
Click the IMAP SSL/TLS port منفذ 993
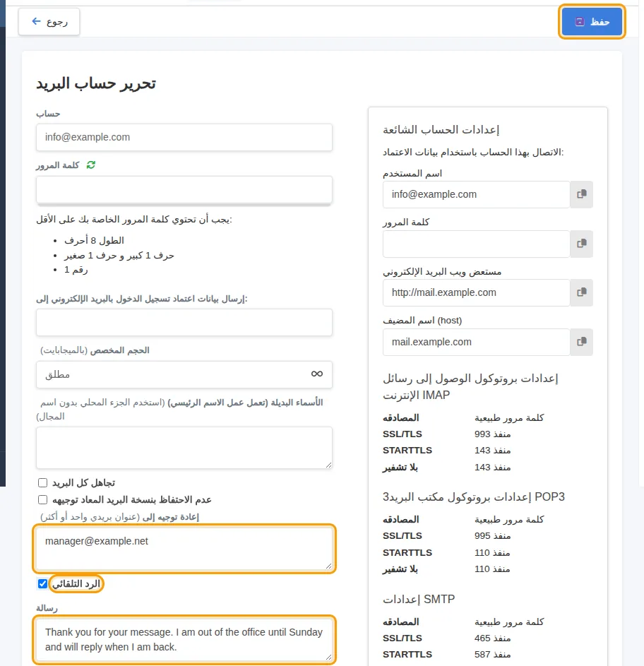[493, 434]
